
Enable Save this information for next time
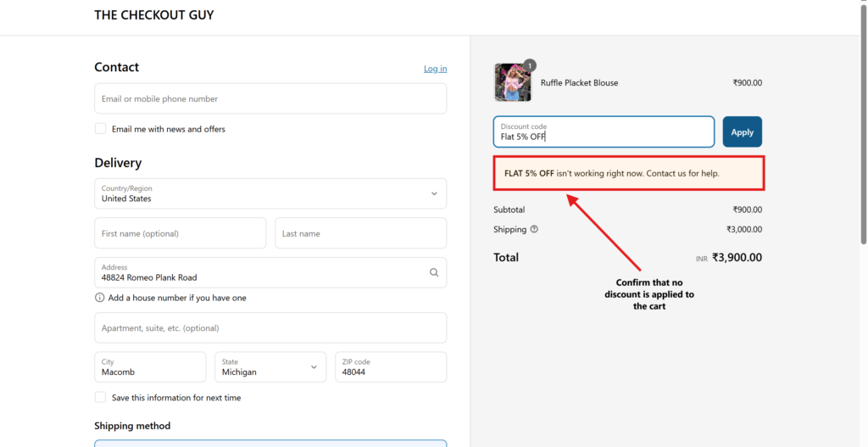point(100,398)
